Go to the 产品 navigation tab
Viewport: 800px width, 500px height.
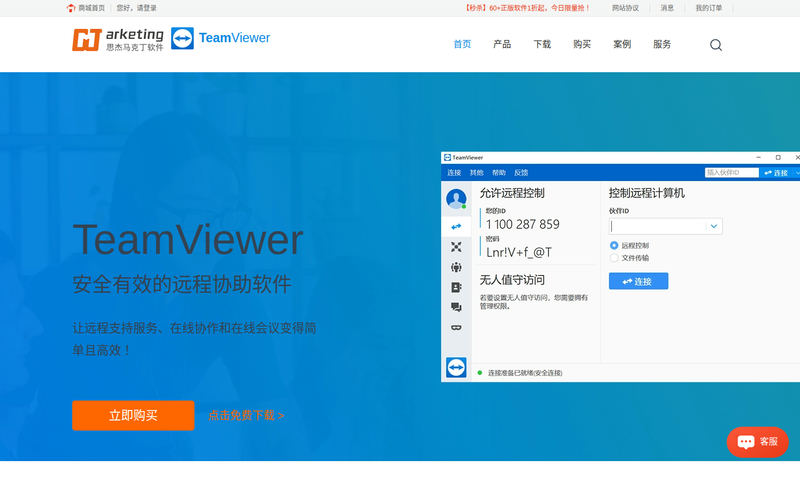pyautogui.click(x=502, y=44)
